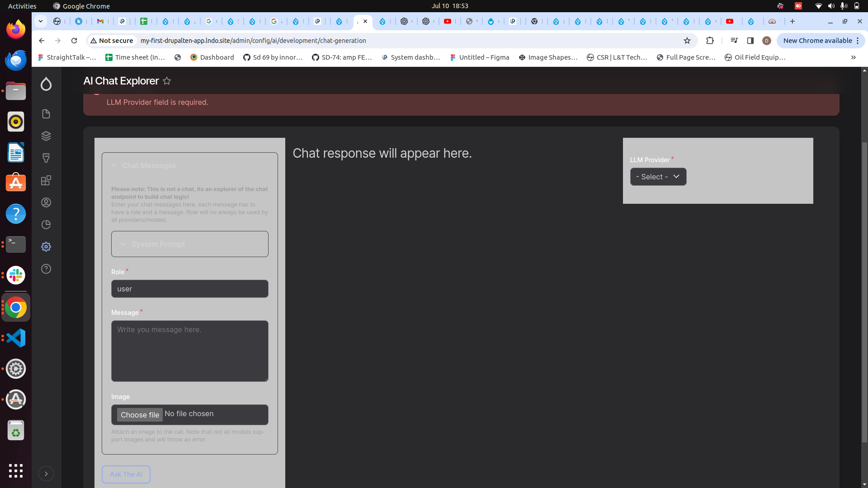The image size is (868, 488).
Task: Open Reports via the pie chart icon
Action: 46,225
